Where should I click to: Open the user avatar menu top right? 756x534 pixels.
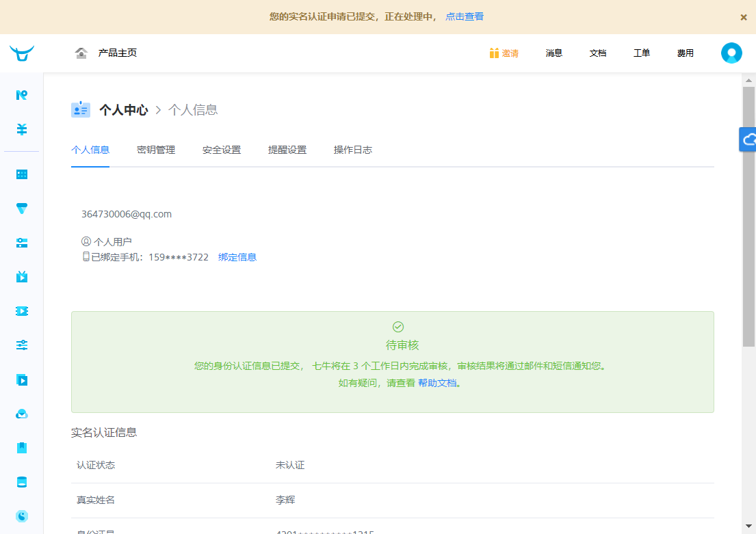pyautogui.click(x=731, y=53)
